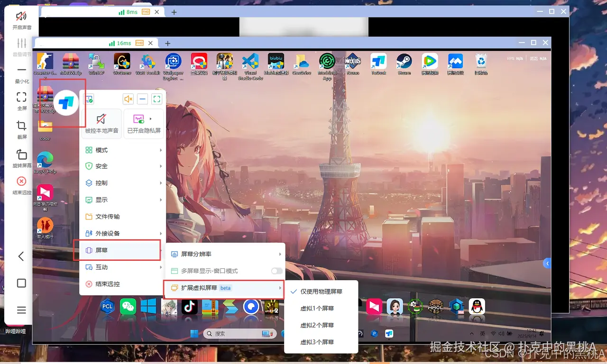Viewport: 607px width, 364px height.
Task: Expand the 屏幕分辨率 submenu
Action: click(225, 254)
